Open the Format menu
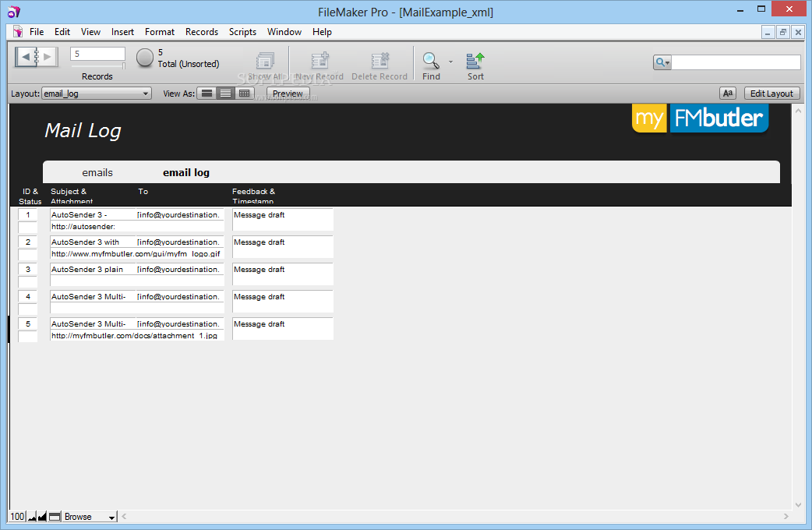812x530 pixels. coord(160,32)
